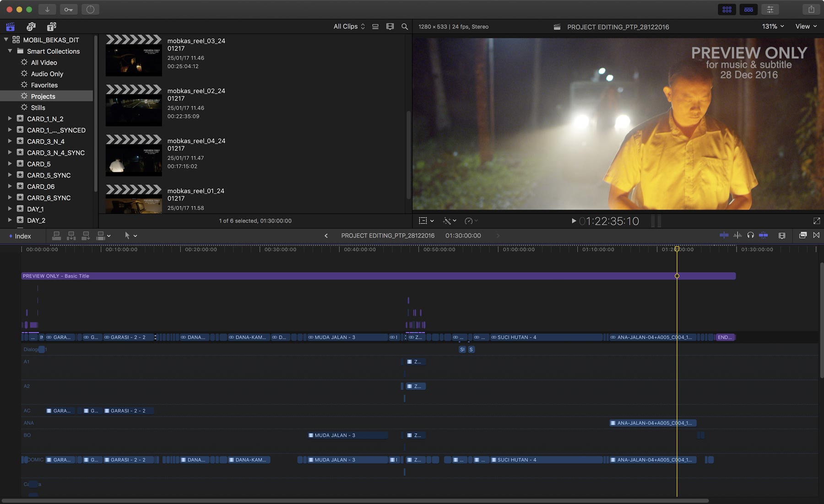824x504 pixels.
Task: Open 131% zoom level dropdown
Action: [773, 27]
